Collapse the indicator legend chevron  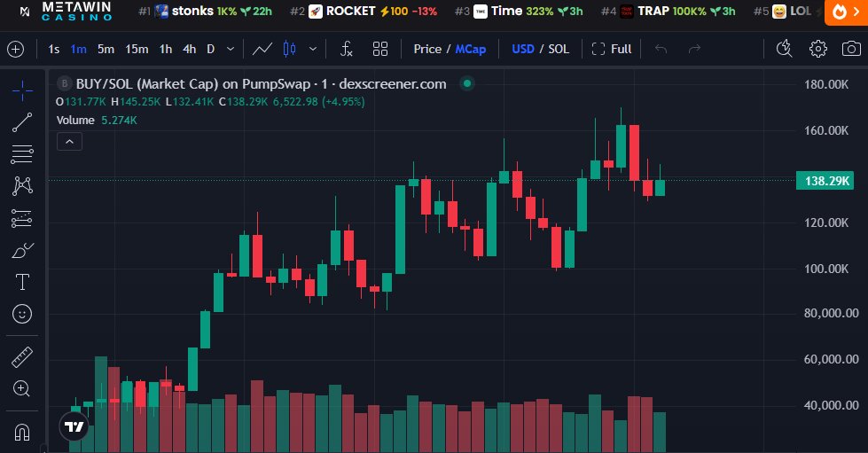pos(70,142)
